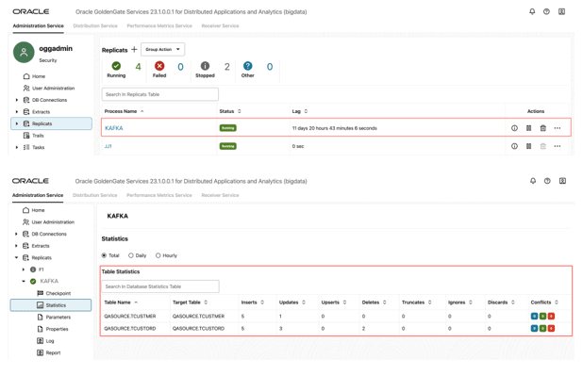Open the KAFKA process name link

click(x=114, y=128)
